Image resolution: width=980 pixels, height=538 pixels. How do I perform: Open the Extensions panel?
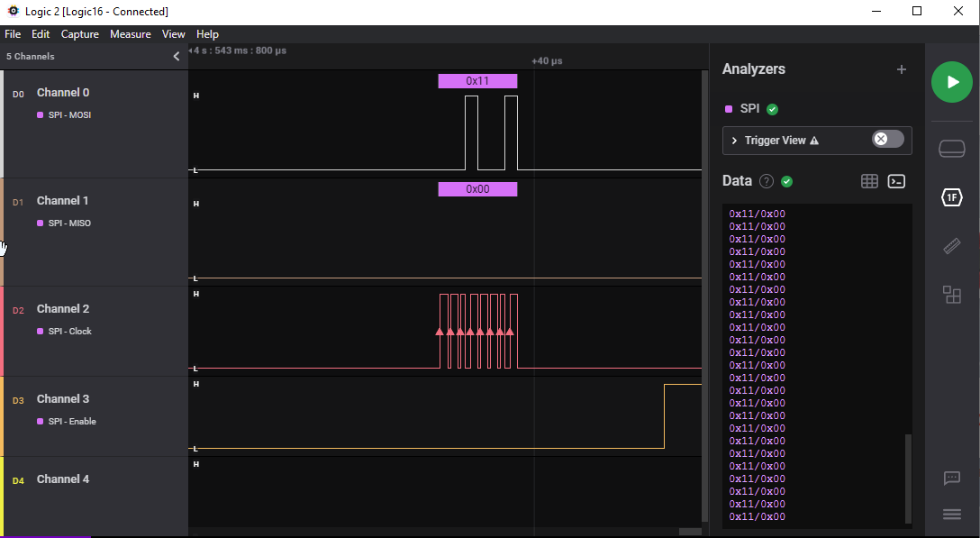[951, 295]
